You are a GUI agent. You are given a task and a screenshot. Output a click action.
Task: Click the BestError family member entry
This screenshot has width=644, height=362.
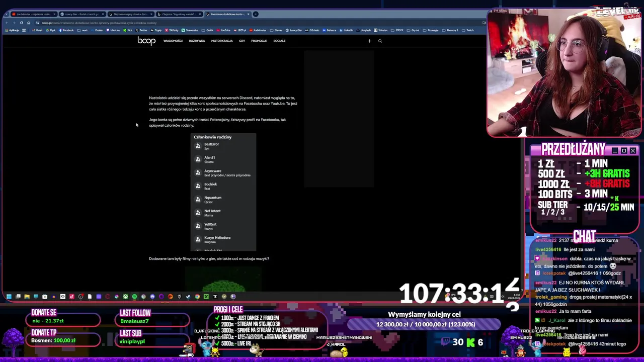(224, 146)
